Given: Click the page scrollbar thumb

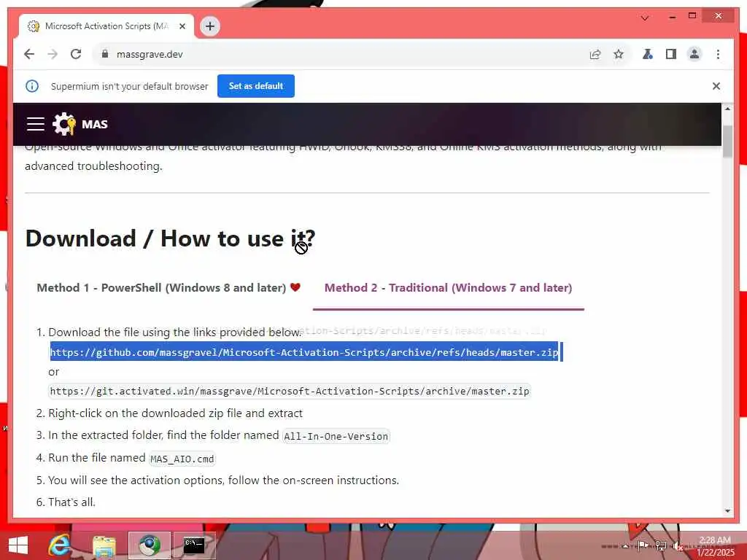Looking at the screenshot, I should (727, 141).
